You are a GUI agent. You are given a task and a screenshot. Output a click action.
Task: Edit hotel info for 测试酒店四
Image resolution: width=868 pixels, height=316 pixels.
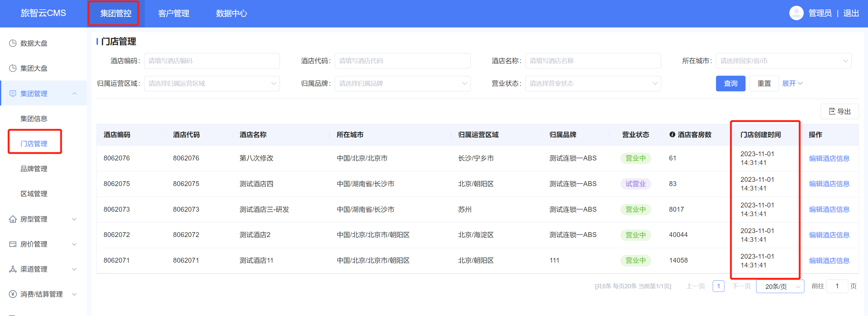tap(829, 184)
